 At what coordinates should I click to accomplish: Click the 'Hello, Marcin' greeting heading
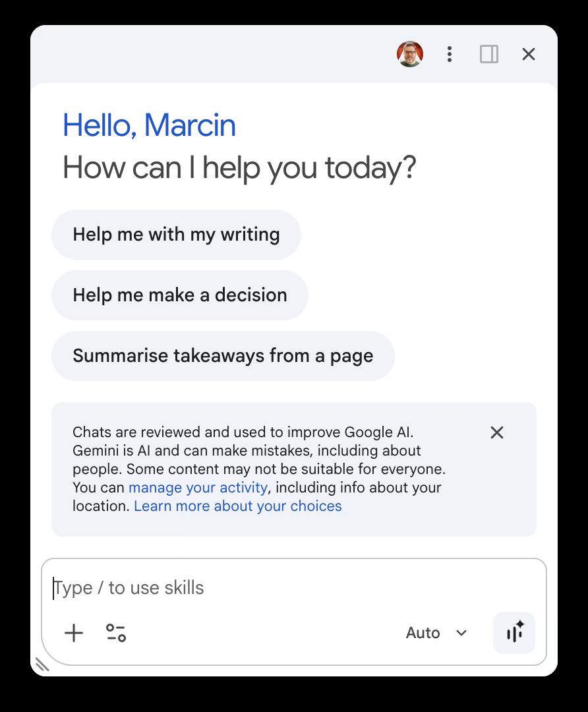coord(150,125)
